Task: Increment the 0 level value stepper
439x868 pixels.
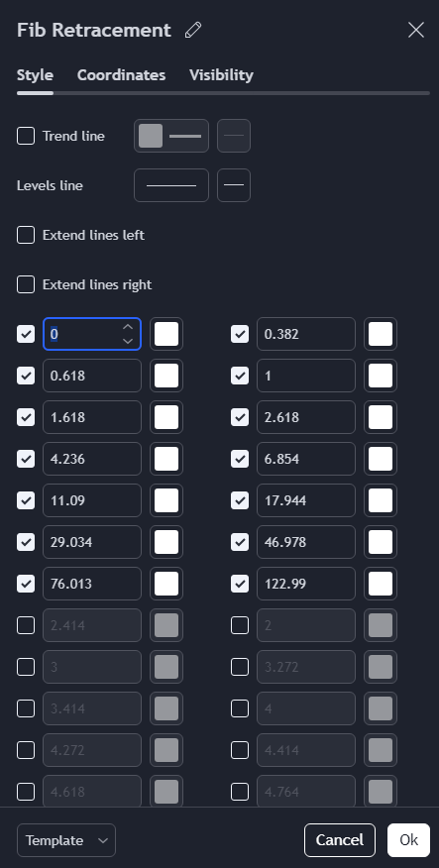Action: coord(128,327)
